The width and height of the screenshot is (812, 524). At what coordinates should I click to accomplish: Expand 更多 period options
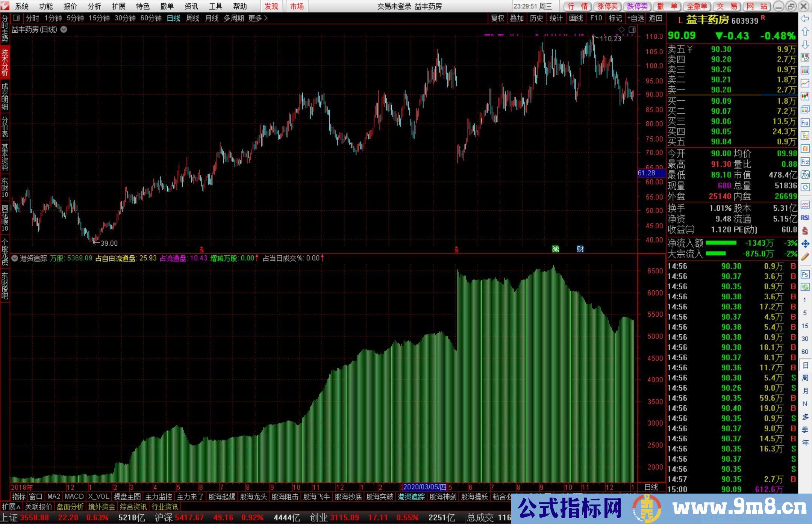(258, 18)
